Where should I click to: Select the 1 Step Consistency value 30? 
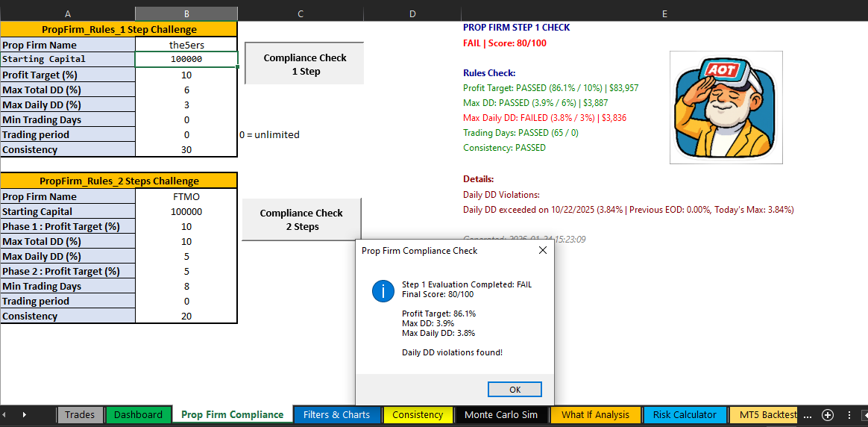[x=186, y=149]
